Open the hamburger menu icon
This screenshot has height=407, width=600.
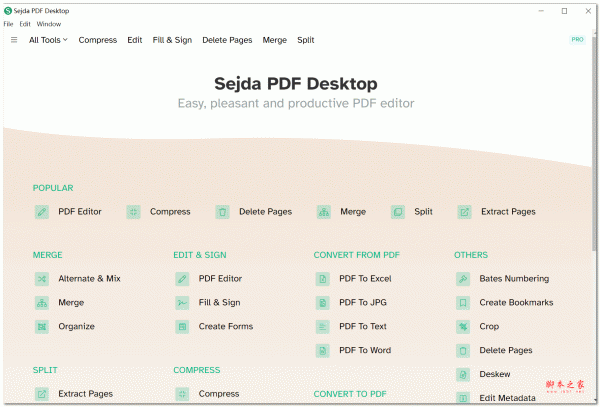click(14, 40)
